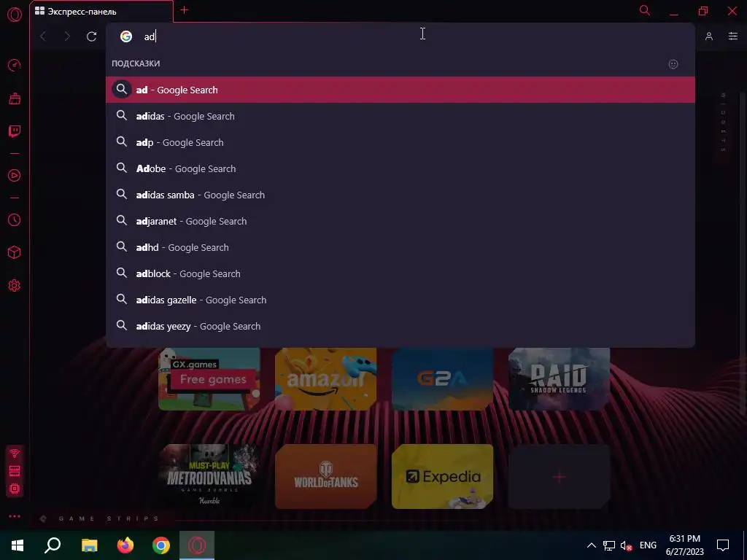Open the Amazon speed dial tile
The image size is (747, 560).
326,379
